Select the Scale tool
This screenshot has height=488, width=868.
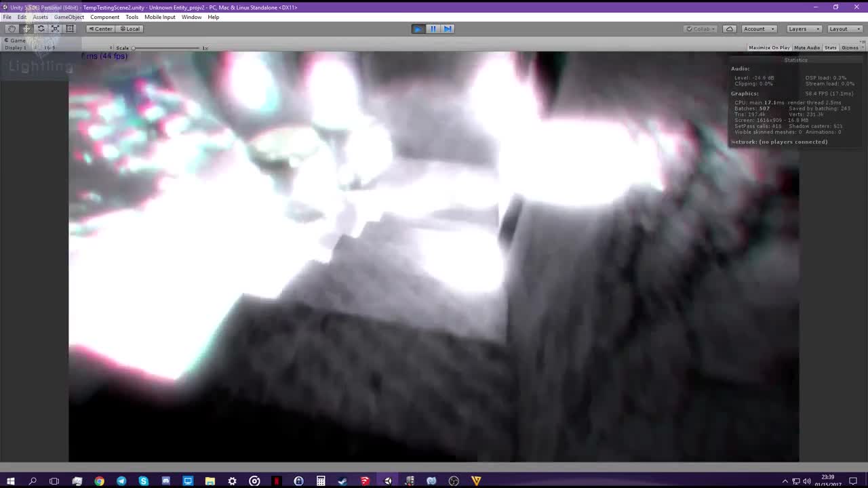pyautogui.click(x=55, y=28)
